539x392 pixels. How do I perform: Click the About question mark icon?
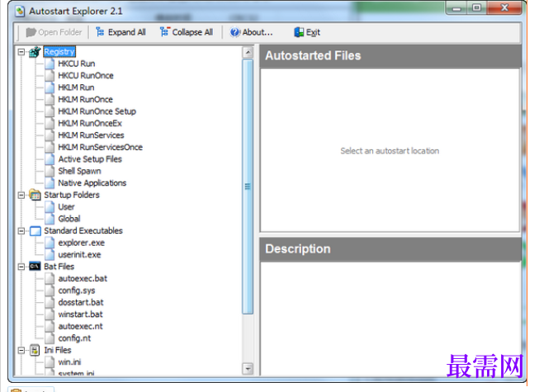(x=234, y=32)
